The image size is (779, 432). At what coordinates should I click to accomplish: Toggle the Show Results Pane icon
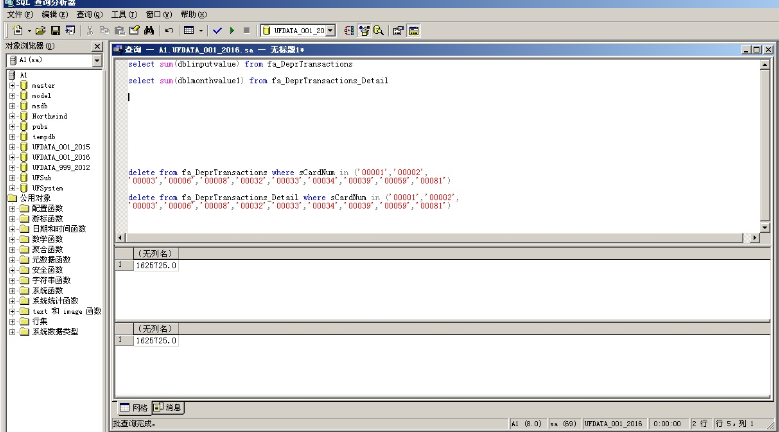[x=413, y=31]
